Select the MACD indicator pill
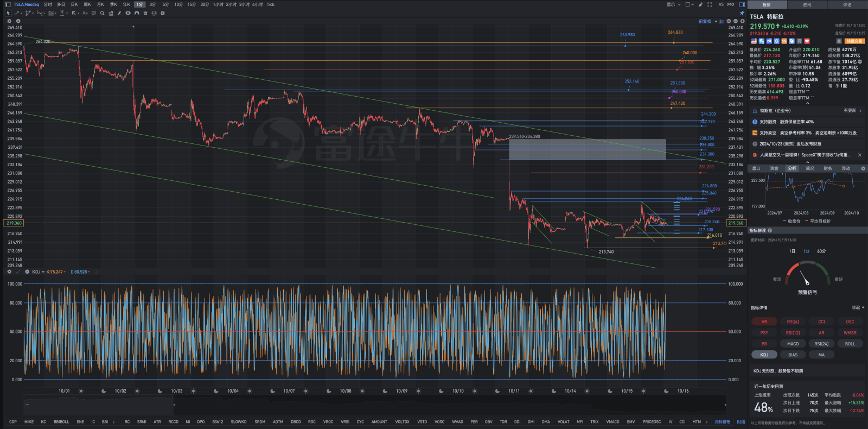 (x=793, y=344)
